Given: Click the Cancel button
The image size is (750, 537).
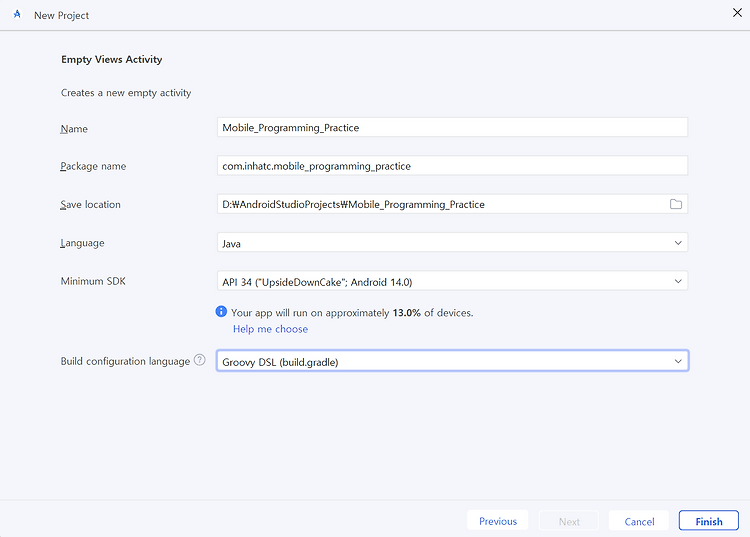Looking at the screenshot, I should (x=639, y=521).
